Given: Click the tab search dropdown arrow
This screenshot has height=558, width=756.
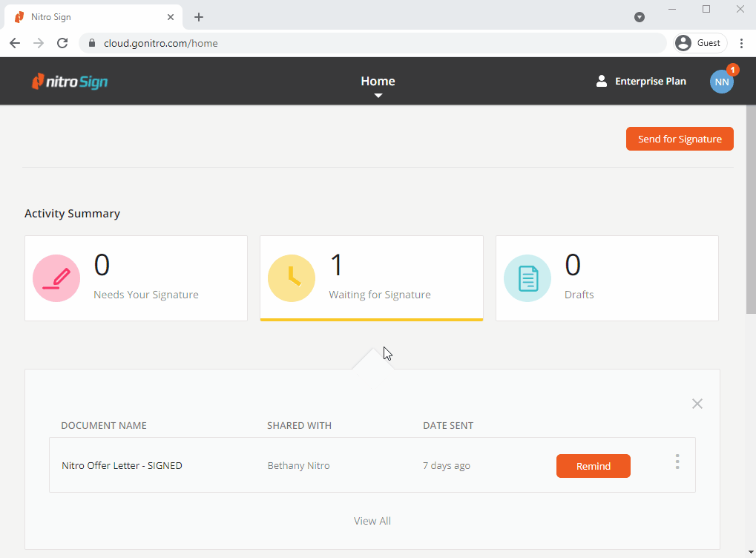Looking at the screenshot, I should click(x=640, y=17).
